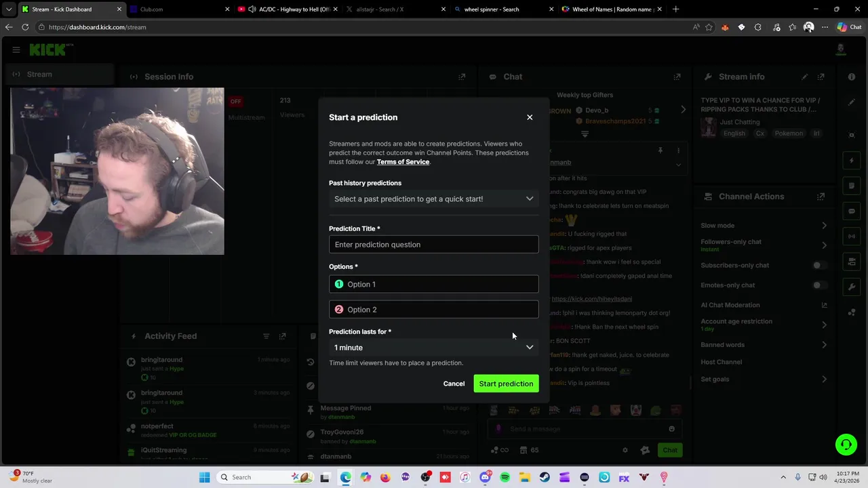Open a new browser tab
Image resolution: width=868 pixels, height=488 pixels.
675,9
